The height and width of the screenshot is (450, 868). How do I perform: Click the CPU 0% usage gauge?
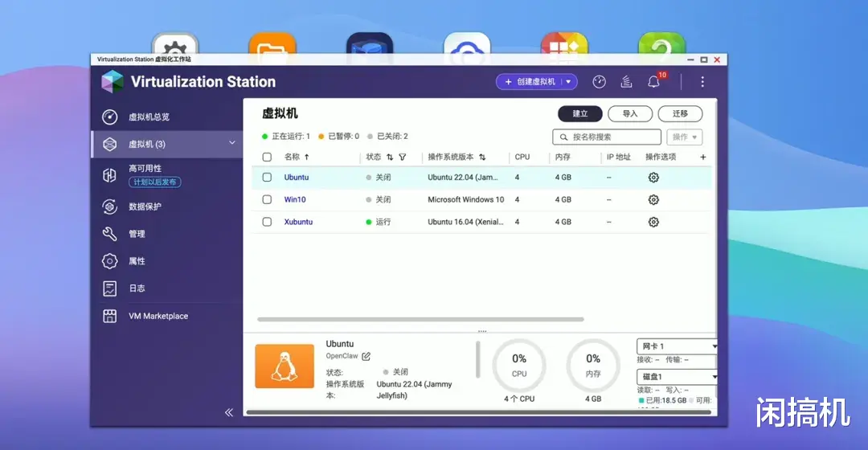point(519,366)
